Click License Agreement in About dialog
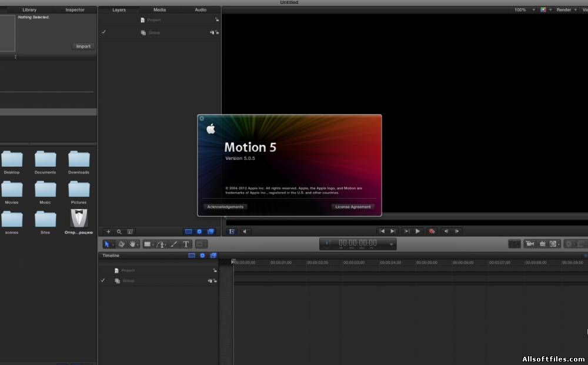This screenshot has width=588, height=365. (353, 207)
